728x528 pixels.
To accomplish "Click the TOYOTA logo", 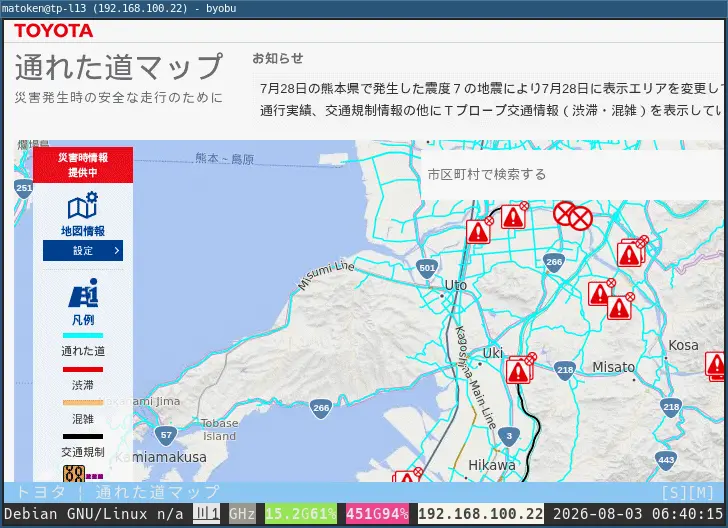I will click(x=53, y=31).
